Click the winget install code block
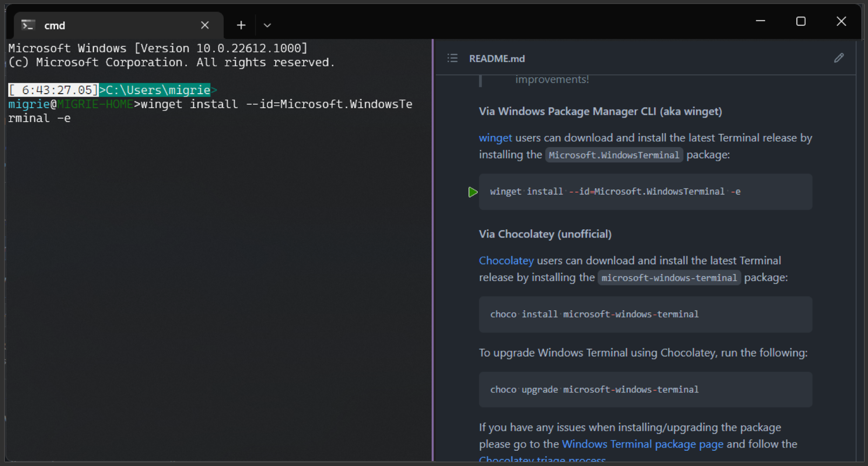This screenshot has width=868, height=466. pyautogui.click(x=645, y=192)
